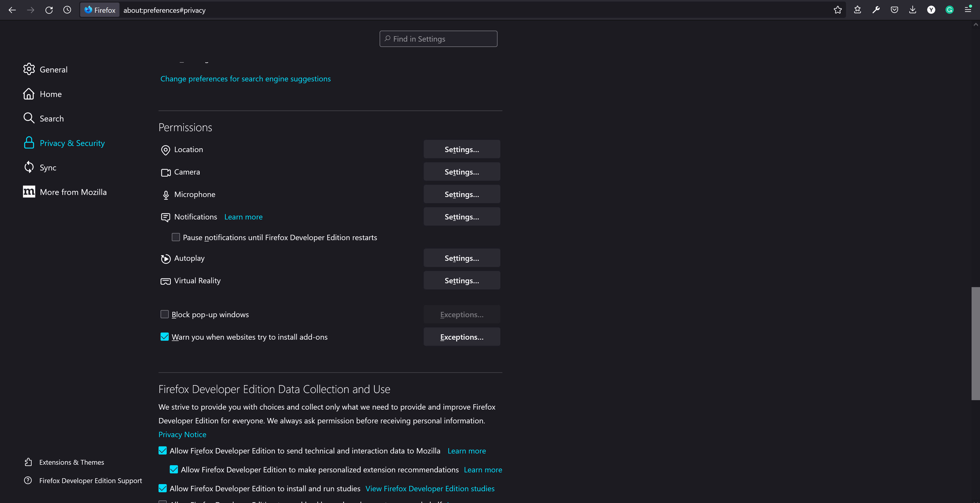Click the scrollbar up arrow

pyautogui.click(x=975, y=24)
